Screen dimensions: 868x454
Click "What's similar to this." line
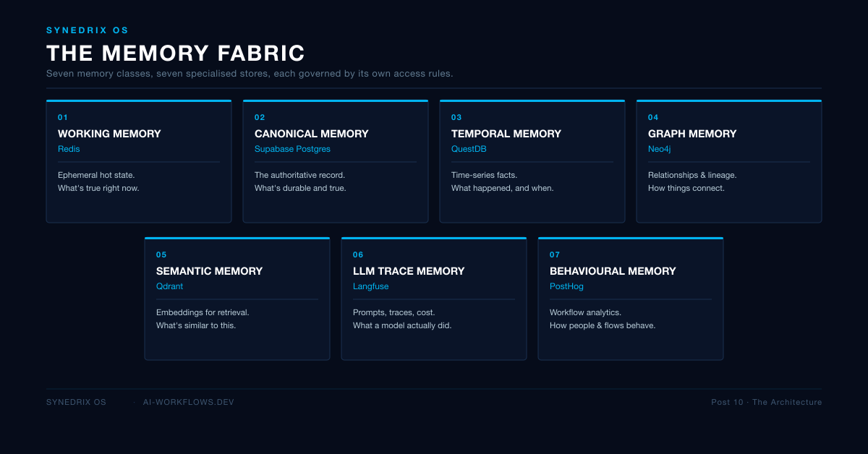196,325
